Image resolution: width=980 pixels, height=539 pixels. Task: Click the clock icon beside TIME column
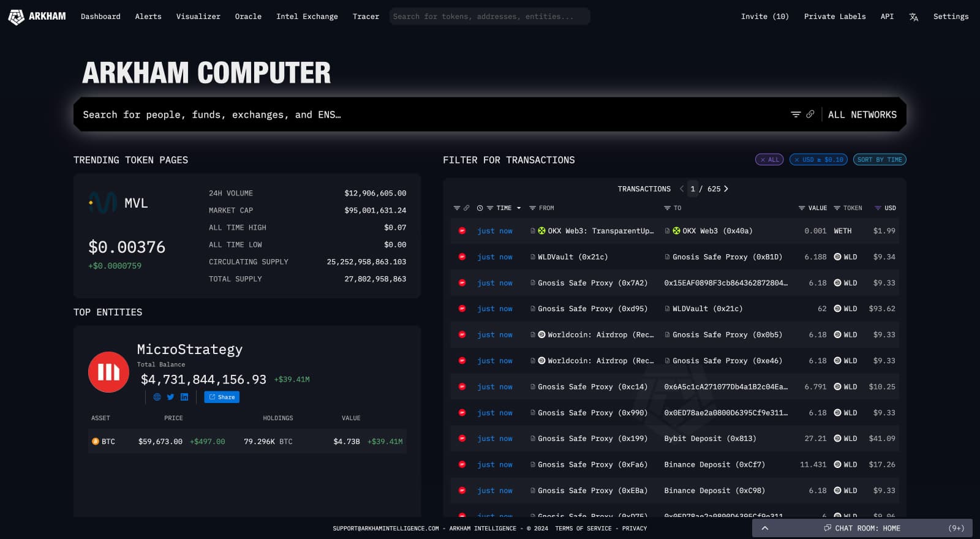tap(480, 208)
